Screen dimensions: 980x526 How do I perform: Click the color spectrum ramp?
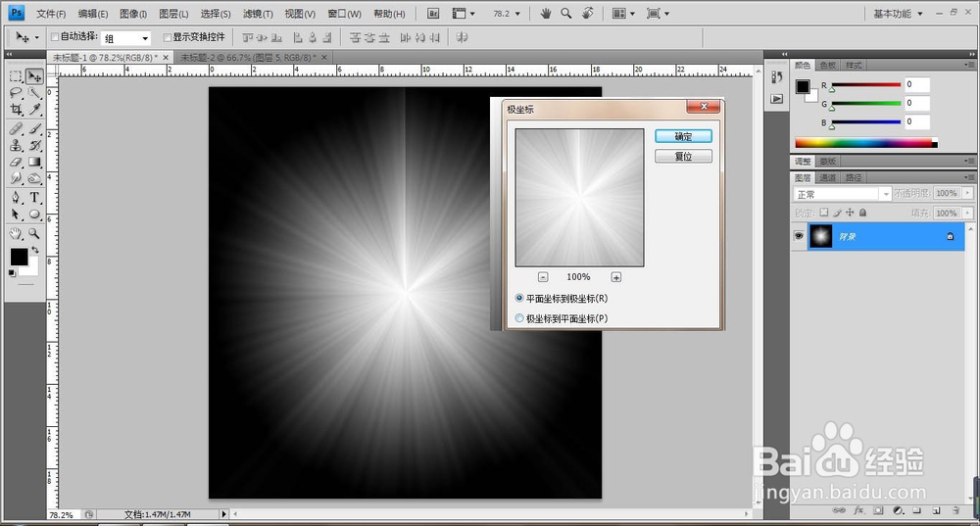point(865,142)
